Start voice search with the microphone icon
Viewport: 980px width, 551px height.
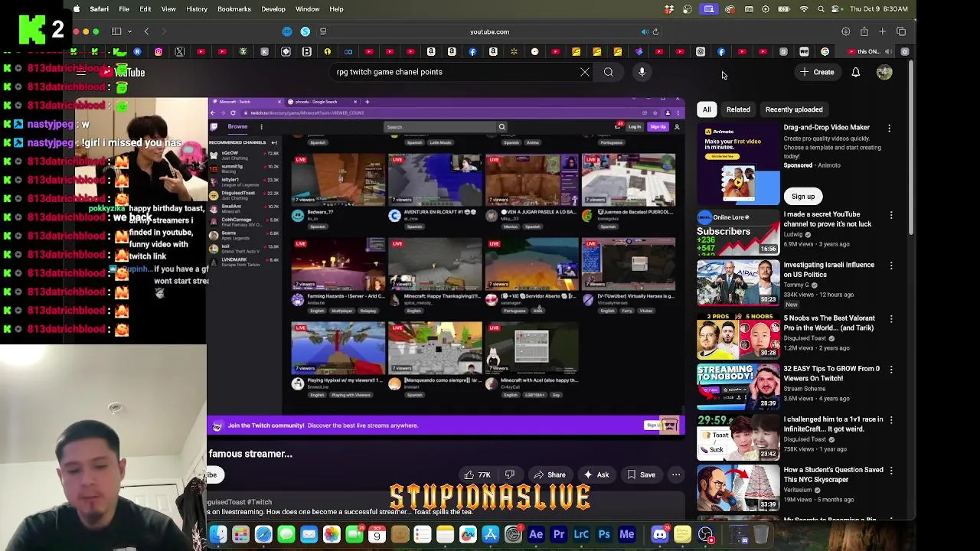coord(642,72)
